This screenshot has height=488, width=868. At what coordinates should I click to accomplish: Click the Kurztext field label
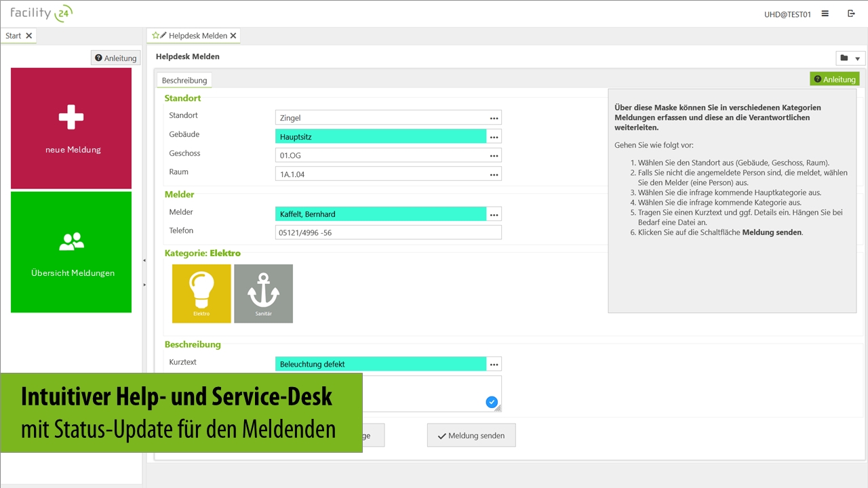[x=183, y=362]
